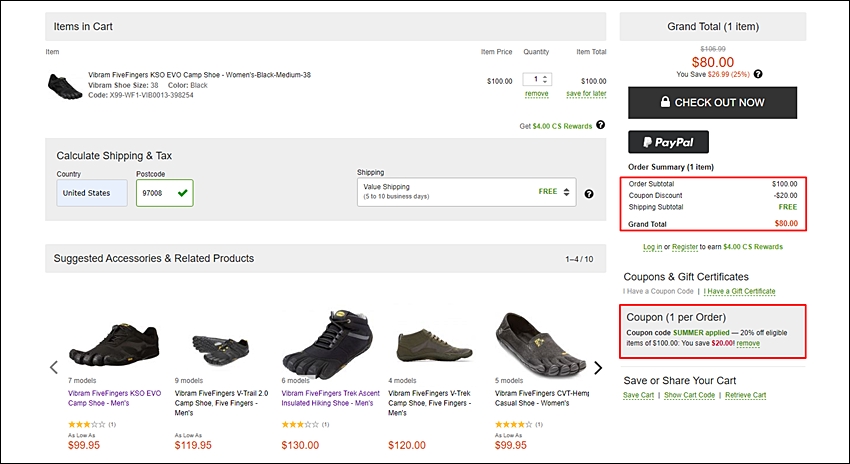Open Vibram V-Trek Camp Shoe title link
This screenshot has height=464, width=850.
tap(430, 403)
